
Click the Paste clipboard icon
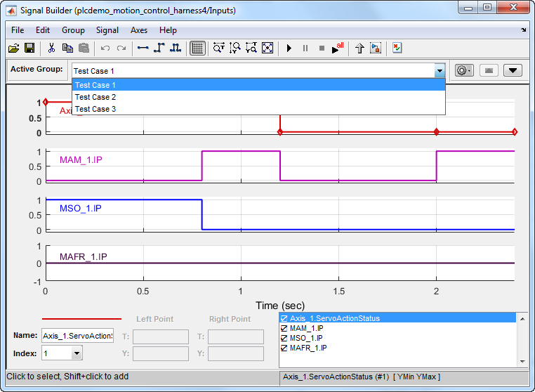point(84,48)
